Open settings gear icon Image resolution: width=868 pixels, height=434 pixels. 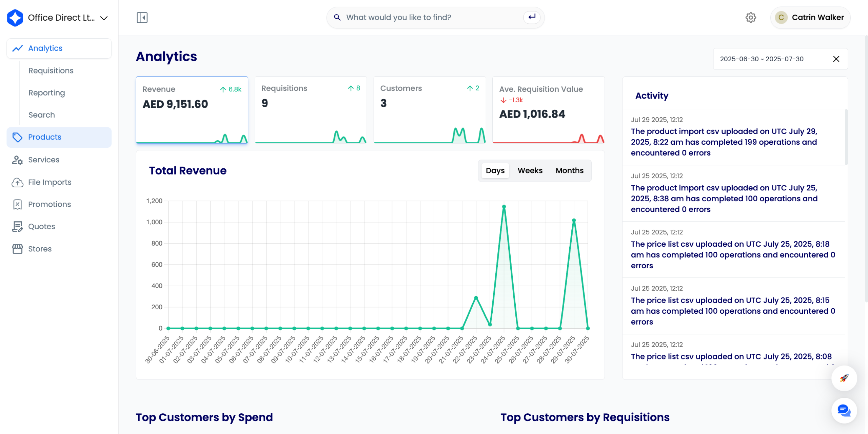tap(751, 18)
